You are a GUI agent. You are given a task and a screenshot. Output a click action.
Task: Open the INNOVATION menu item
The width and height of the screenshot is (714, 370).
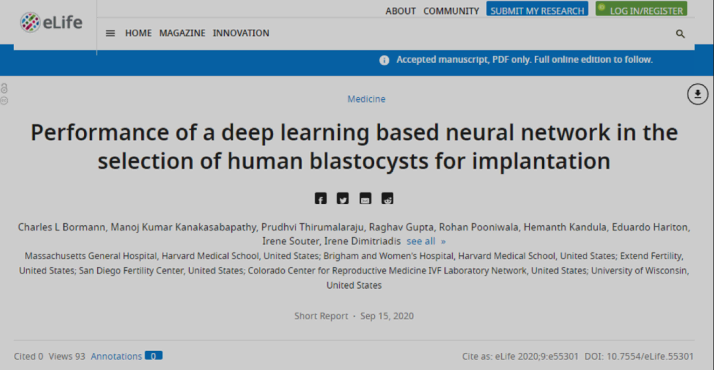tap(241, 33)
